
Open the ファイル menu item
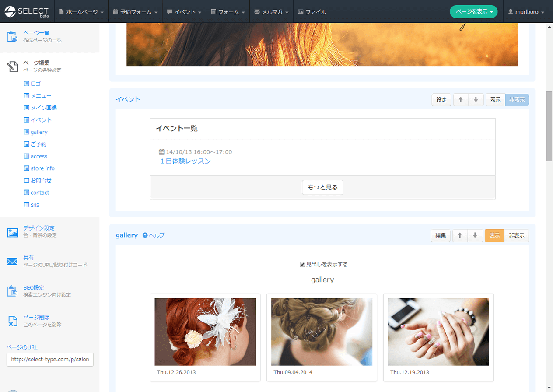[312, 12]
